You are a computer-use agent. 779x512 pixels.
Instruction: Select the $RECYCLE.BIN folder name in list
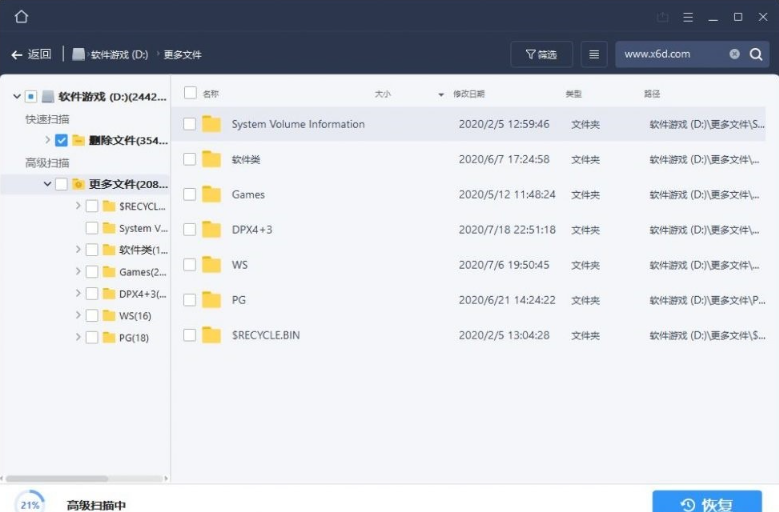(x=266, y=335)
